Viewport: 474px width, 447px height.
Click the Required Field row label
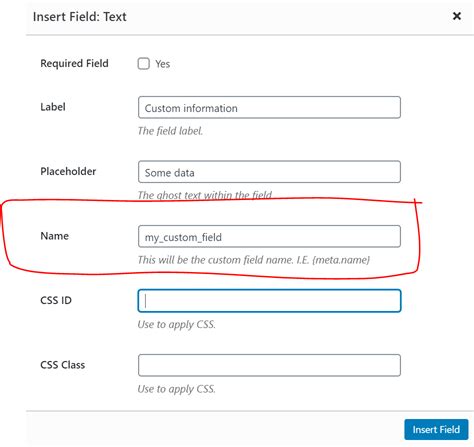click(x=74, y=63)
